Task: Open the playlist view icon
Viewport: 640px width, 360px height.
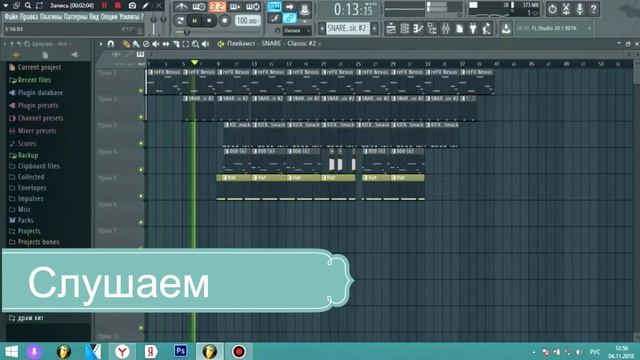Action: [391, 28]
